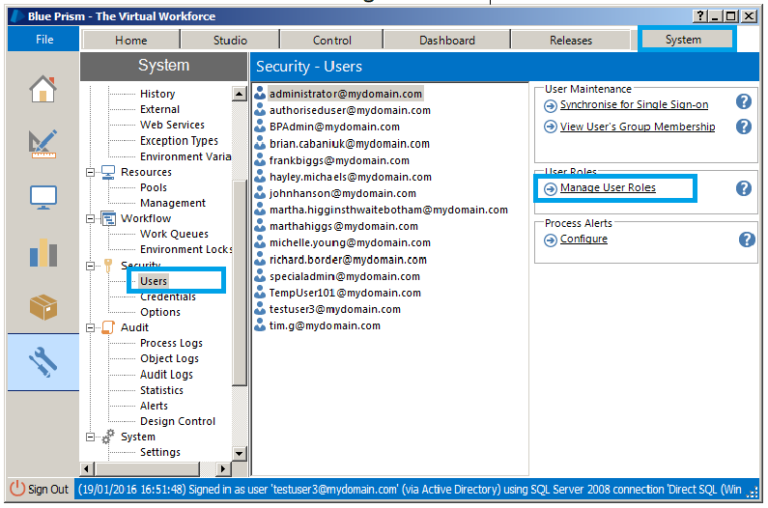768x508 pixels.
Task: Select user TempUser101@mydomain.com
Action: 345,292
